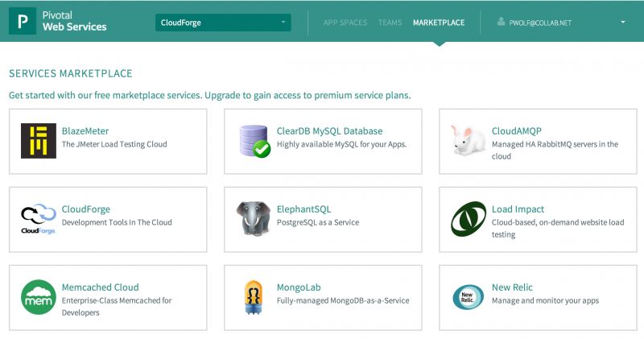Click the BlazeMeter logo icon

coord(39,141)
